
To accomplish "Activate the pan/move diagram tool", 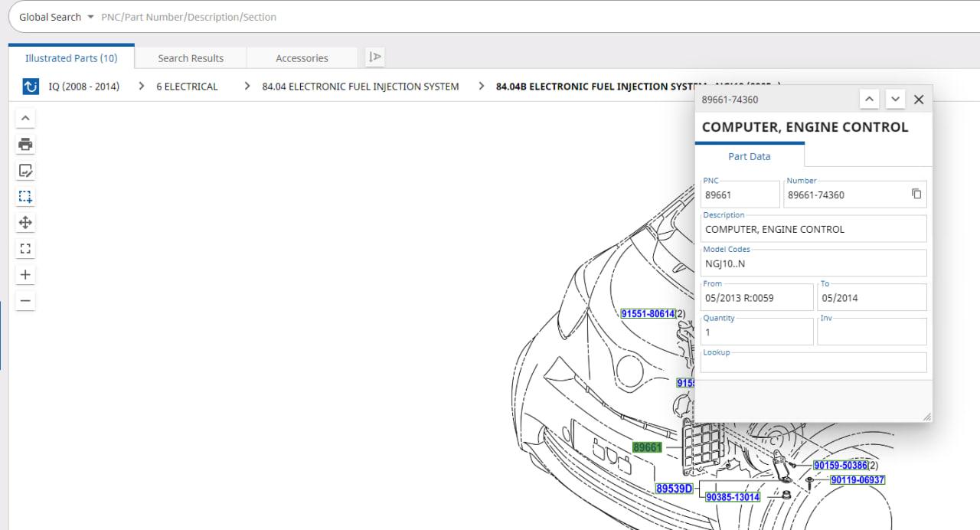I will pyautogui.click(x=25, y=223).
